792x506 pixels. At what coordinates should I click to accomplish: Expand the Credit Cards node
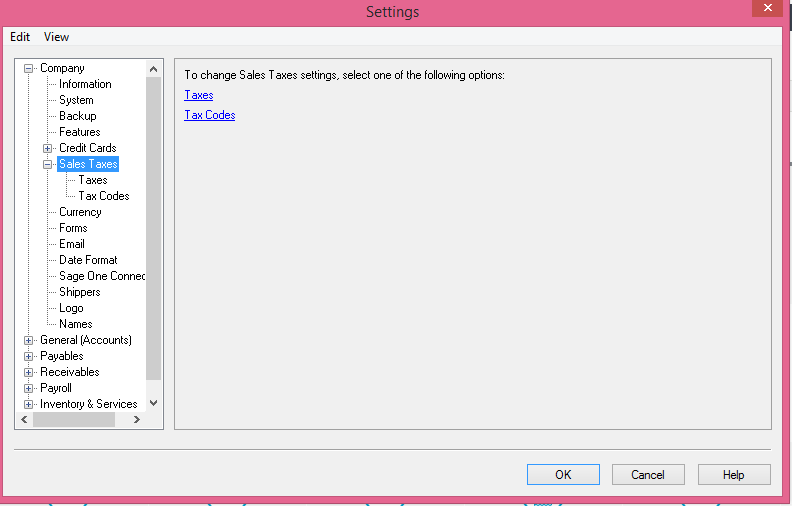tap(47, 148)
